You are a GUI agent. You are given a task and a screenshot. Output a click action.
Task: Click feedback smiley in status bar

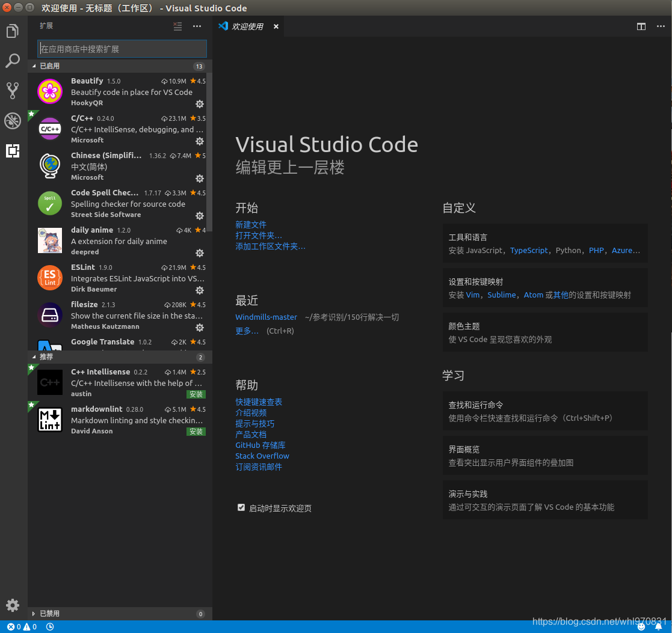pyautogui.click(x=641, y=626)
